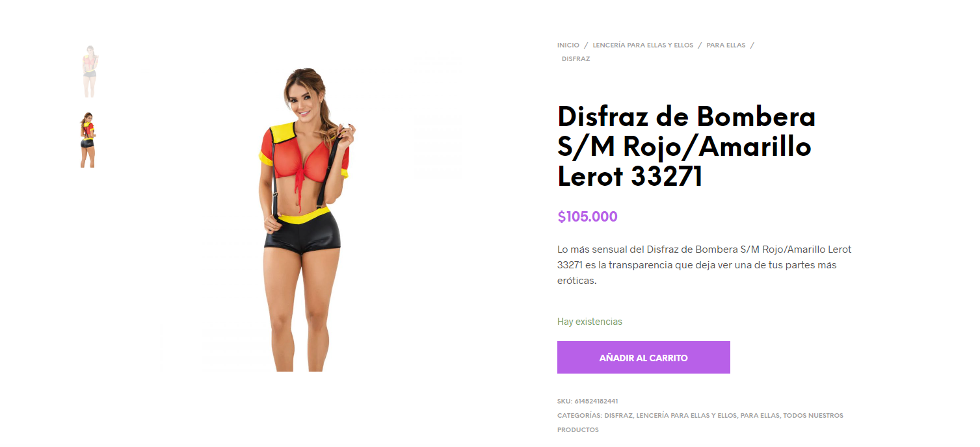Open the PARA ELLAS breadcrumb link
Viewport: 980px width, 447px height.
point(726,45)
